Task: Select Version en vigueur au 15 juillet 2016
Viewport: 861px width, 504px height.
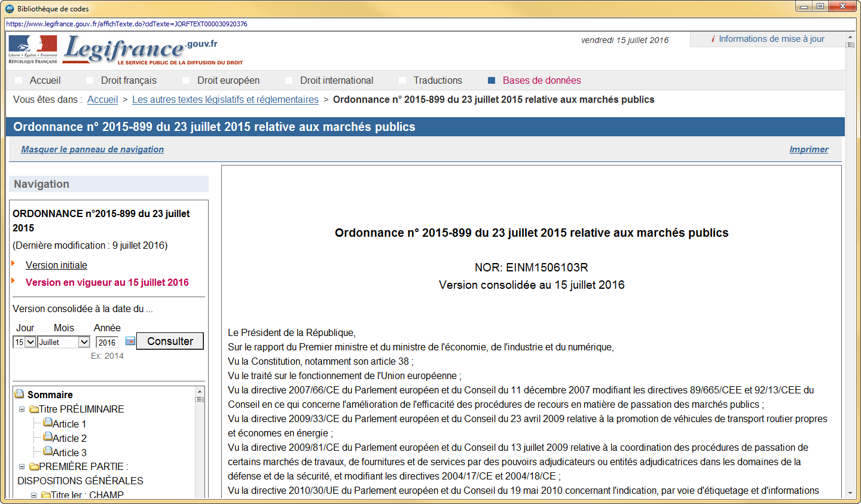Action: pos(107,282)
